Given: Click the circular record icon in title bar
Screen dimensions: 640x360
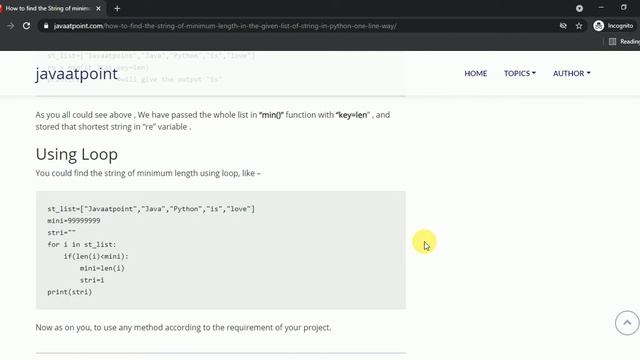Looking at the screenshot, I should coord(579,8).
